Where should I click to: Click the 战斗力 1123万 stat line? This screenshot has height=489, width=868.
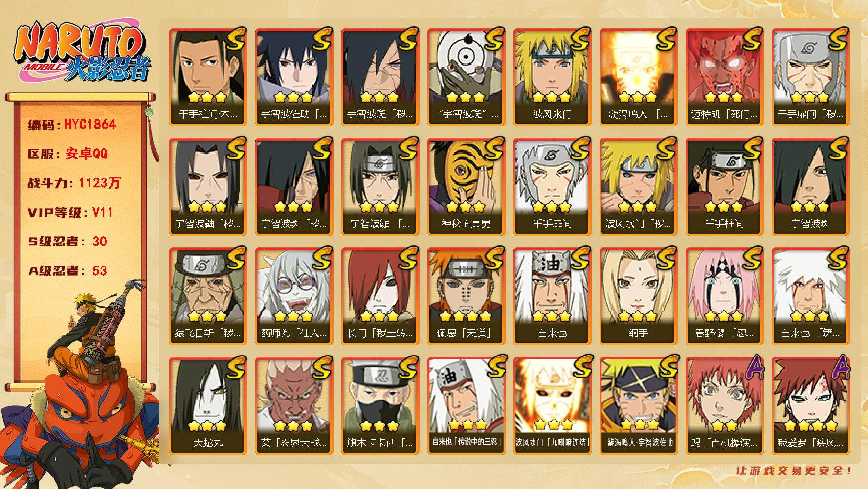pos(74,183)
